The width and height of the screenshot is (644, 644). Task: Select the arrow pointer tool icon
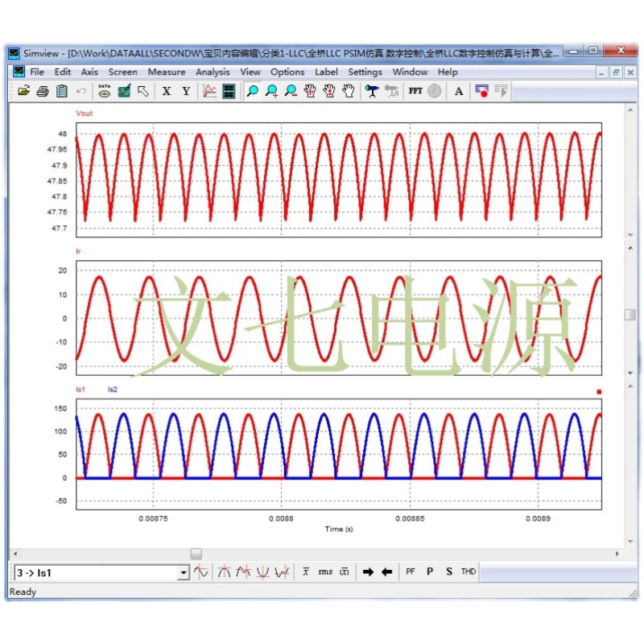click(143, 91)
